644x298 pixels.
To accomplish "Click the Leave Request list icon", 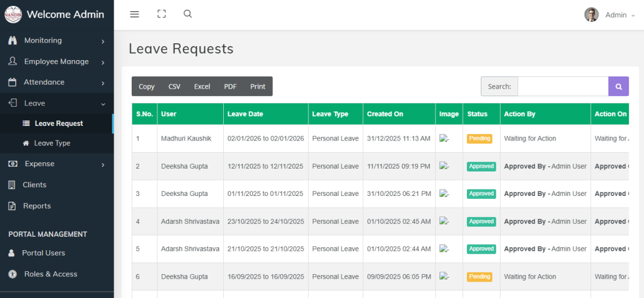I will point(26,123).
